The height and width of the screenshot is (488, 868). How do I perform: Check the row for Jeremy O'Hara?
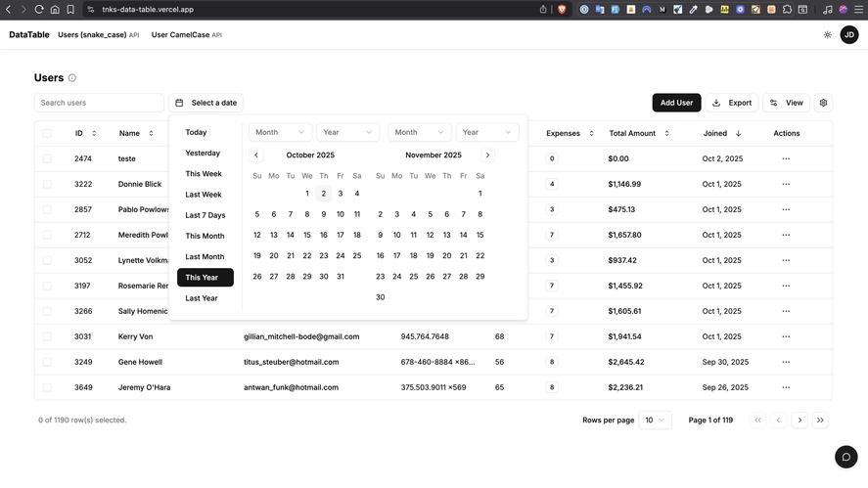46,387
